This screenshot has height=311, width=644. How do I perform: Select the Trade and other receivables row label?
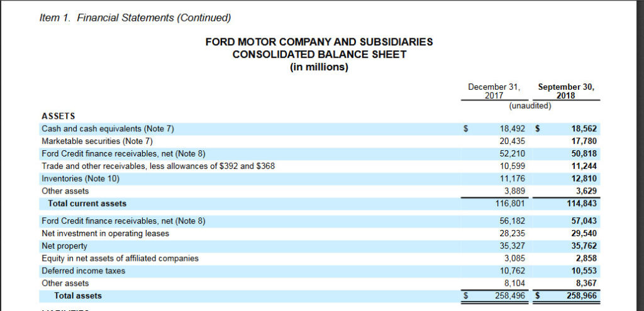click(158, 166)
